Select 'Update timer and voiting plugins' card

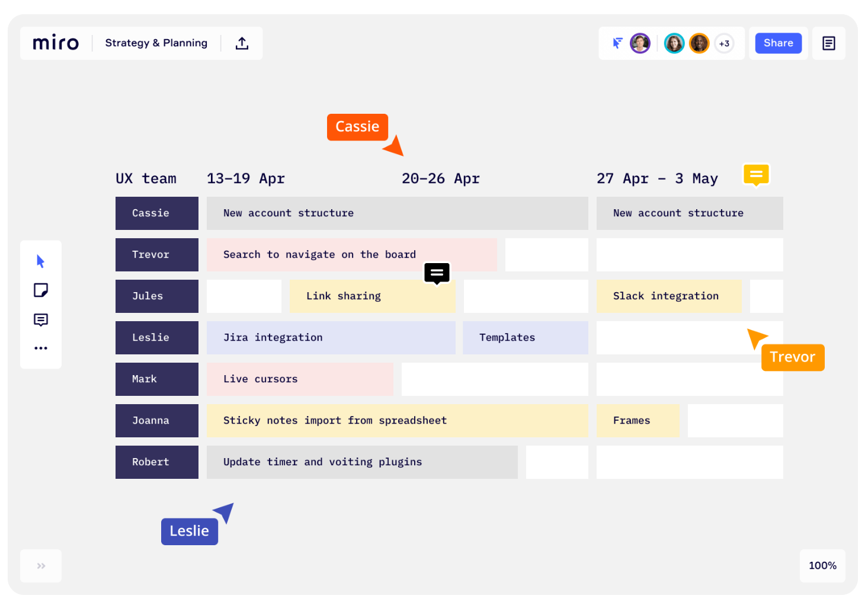point(362,462)
